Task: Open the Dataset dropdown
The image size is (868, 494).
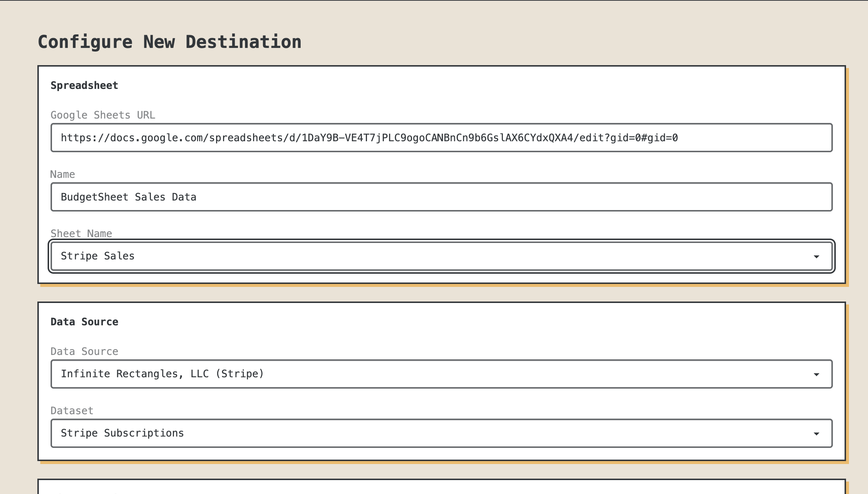Action: (439, 433)
